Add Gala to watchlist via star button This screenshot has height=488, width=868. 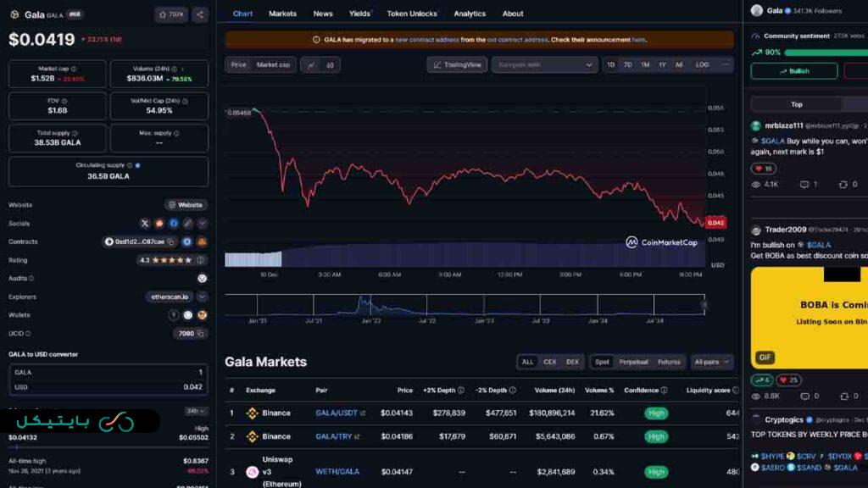pos(171,14)
